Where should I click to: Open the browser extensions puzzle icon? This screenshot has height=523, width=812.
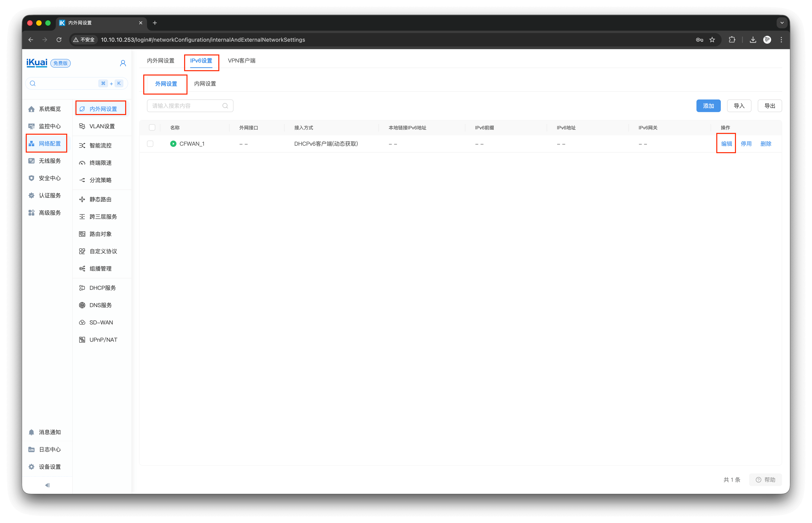pos(732,40)
